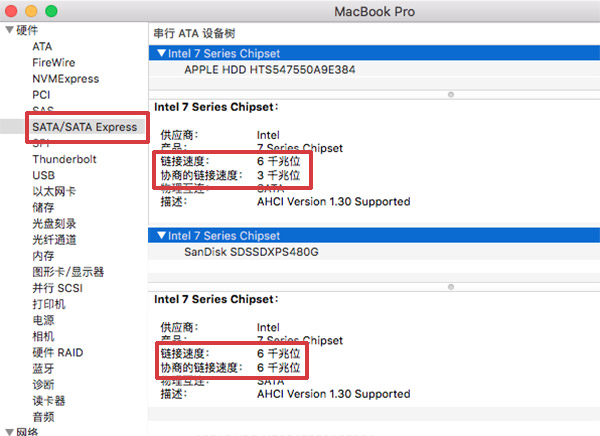The width and height of the screenshot is (600, 436).
Task: Select PCI in the sidebar
Action: click(41, 94)
